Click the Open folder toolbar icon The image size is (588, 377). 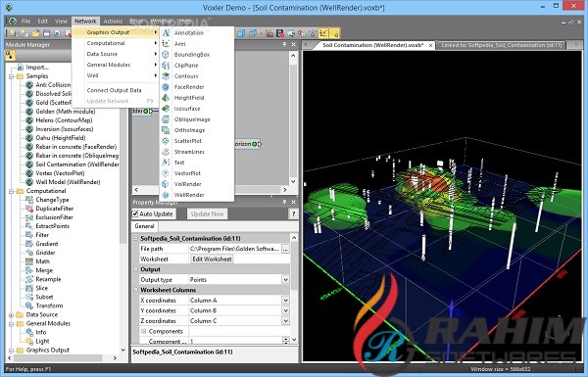point(35,33)
